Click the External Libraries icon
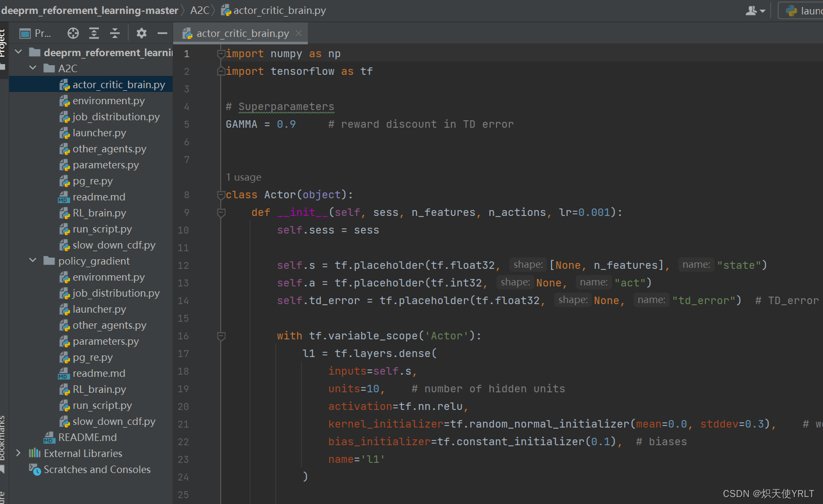The height and width of the screenshot is (504, 823). pyautogui.click(x=35, y=453)
